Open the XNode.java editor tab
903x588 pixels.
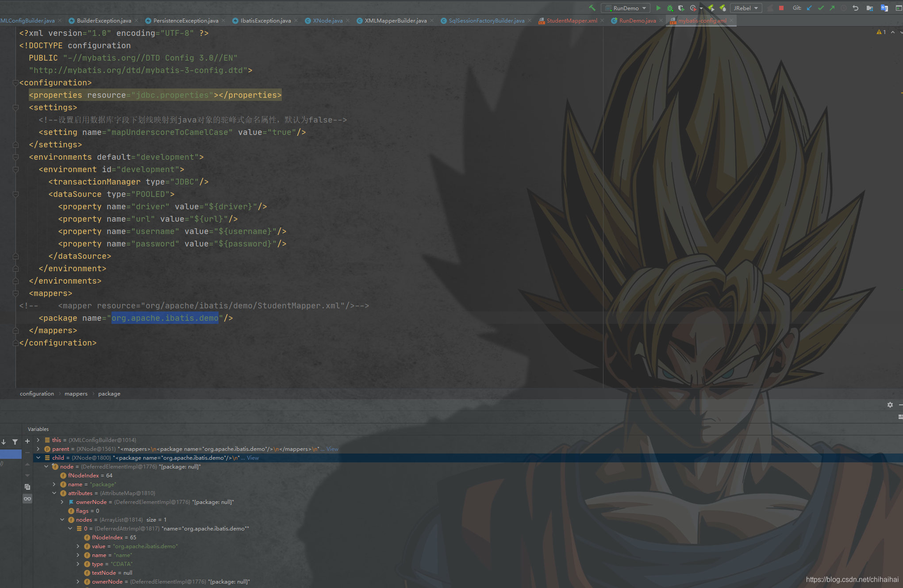click(x=327, y=20)
